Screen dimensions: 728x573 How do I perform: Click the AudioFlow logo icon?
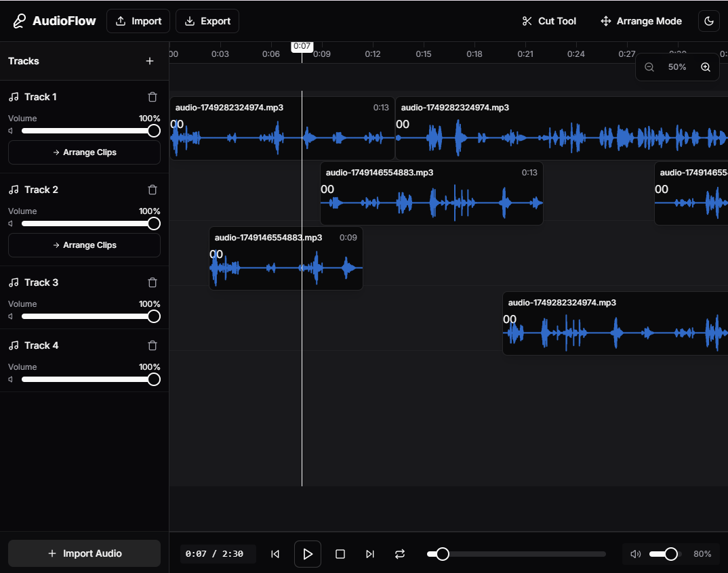click(x=19, y=21)
